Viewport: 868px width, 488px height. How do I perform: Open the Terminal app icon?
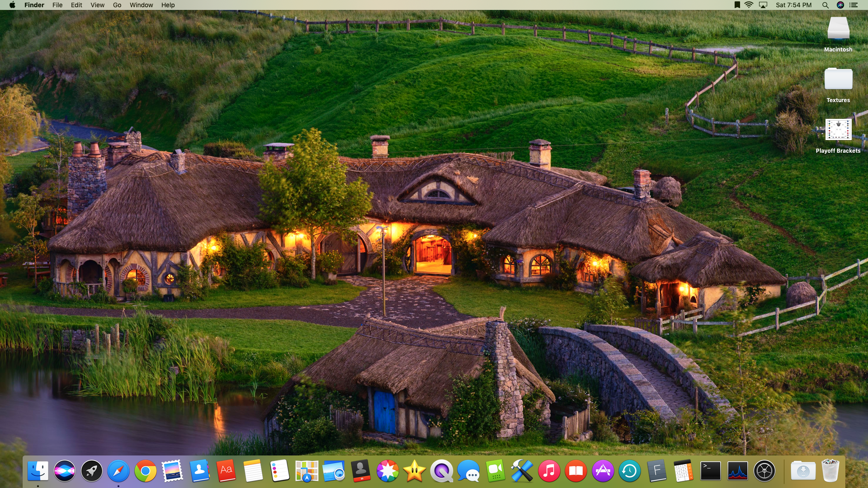click(x=710, y=471)
